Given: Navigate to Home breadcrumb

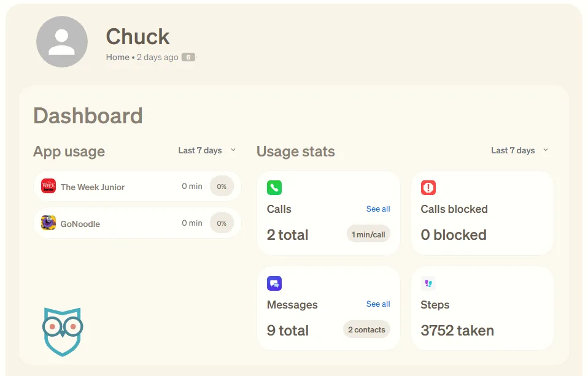Looking at the screenshot, I should 118,56.
